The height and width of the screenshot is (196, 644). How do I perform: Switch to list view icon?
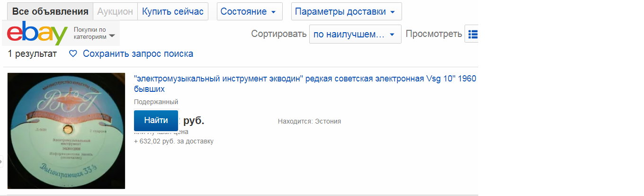tap(473, 34)
